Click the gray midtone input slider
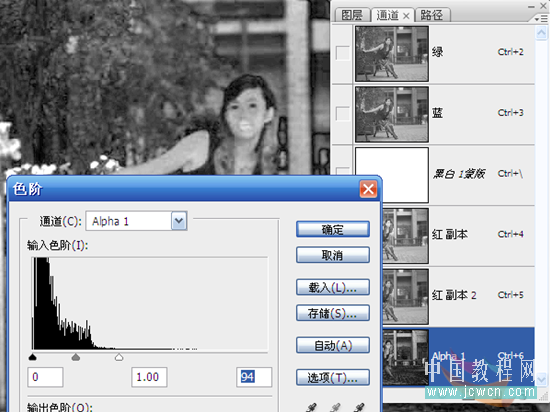Screen dimensions: 550x412 [76, 357]
